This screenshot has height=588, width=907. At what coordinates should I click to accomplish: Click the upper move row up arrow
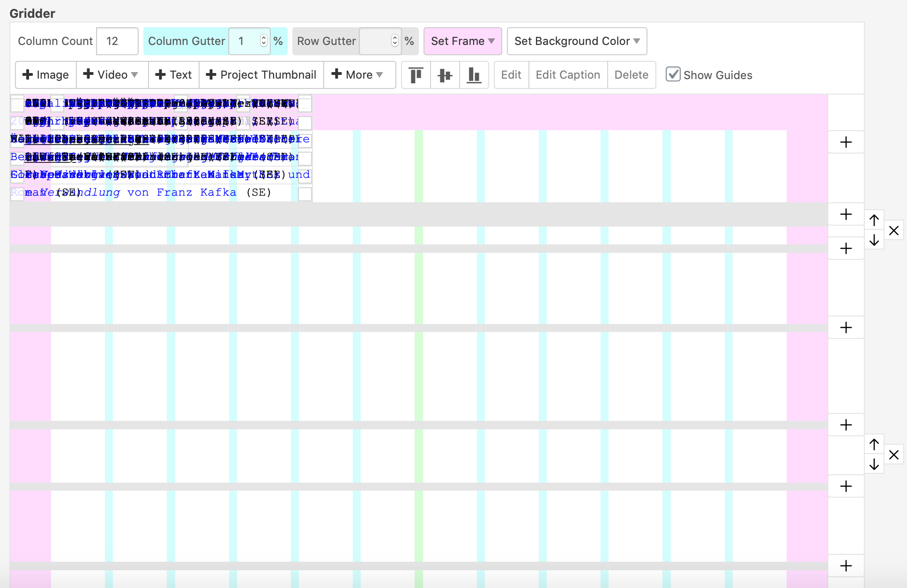[x=874, y=220]
